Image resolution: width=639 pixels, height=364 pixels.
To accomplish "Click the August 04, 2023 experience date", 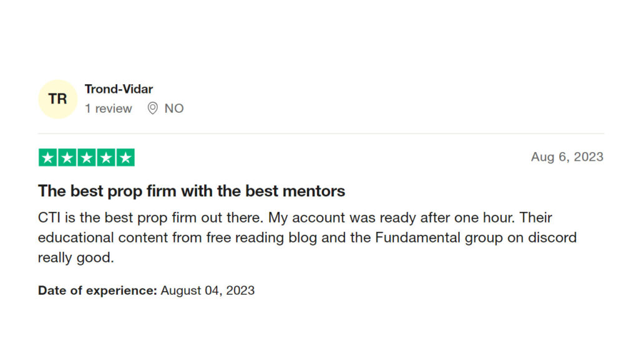I will pyautogui.click(x=208, y=290).
